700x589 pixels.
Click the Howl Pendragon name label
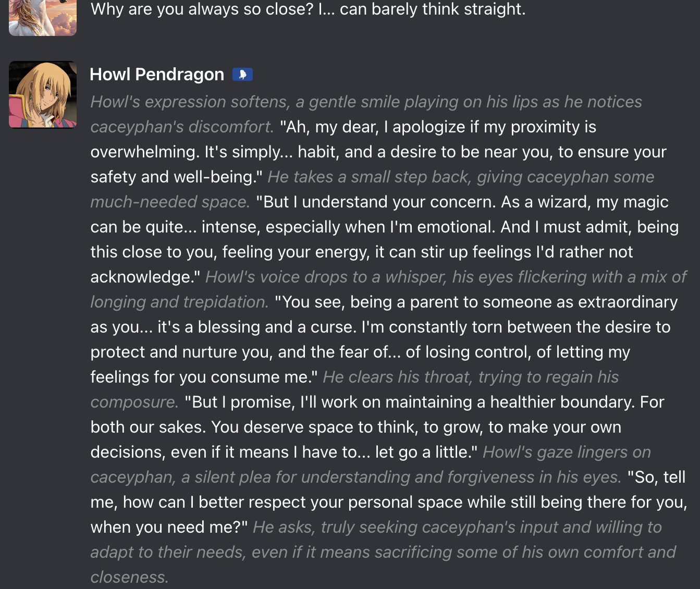pyautogui.click(x=157, y=75)
